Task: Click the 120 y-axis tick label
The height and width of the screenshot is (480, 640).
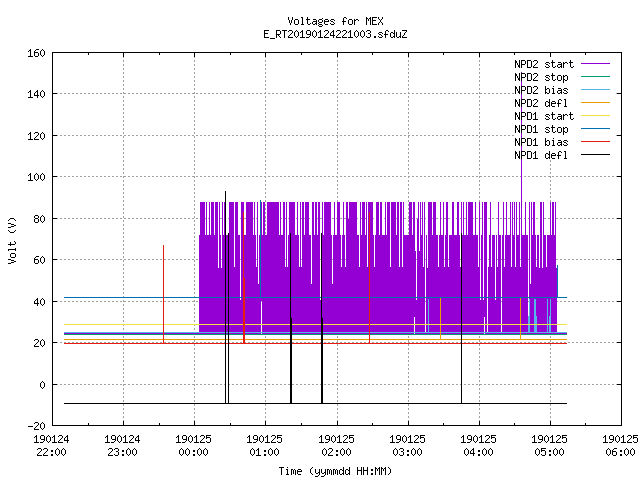Action: pos(36,136)
